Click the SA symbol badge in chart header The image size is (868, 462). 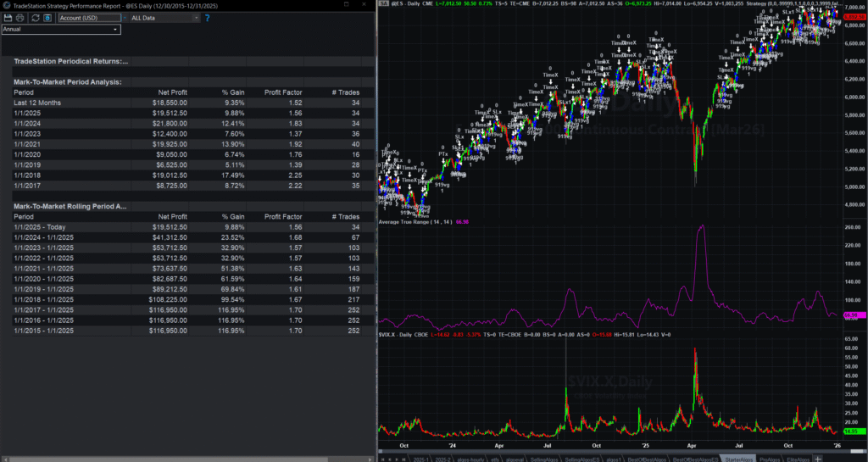pos(382,3)
